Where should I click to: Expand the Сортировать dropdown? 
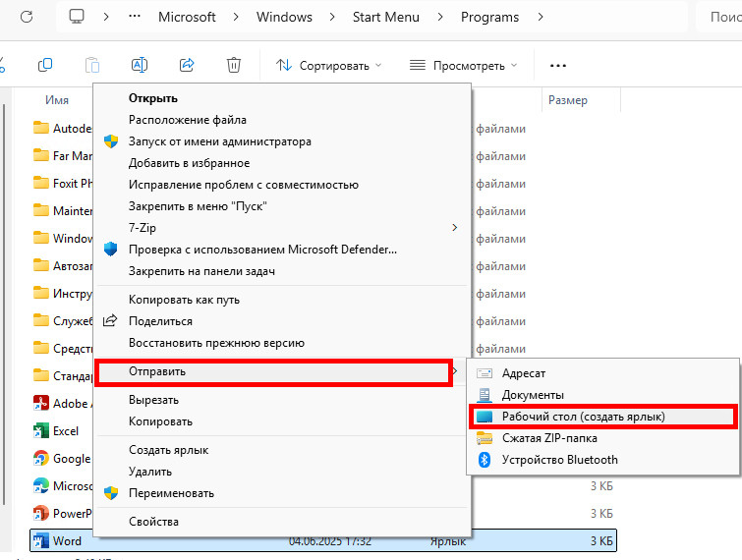[329, 65]
